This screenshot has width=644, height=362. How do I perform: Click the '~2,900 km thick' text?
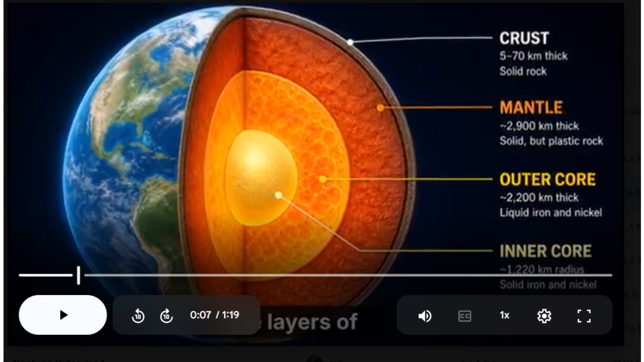pos(539,126)
